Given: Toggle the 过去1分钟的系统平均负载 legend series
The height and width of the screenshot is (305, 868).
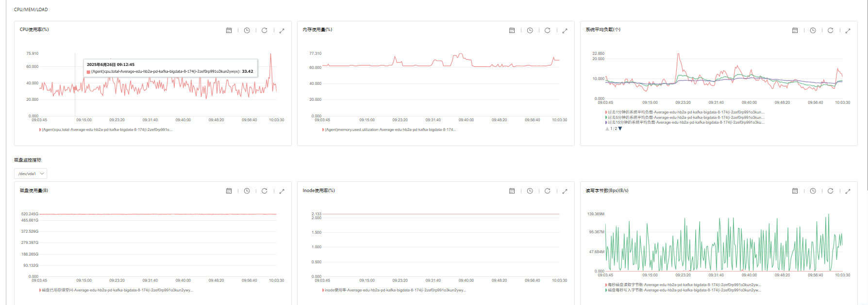Looking at the screenshot, I should (x=684, y=112).
